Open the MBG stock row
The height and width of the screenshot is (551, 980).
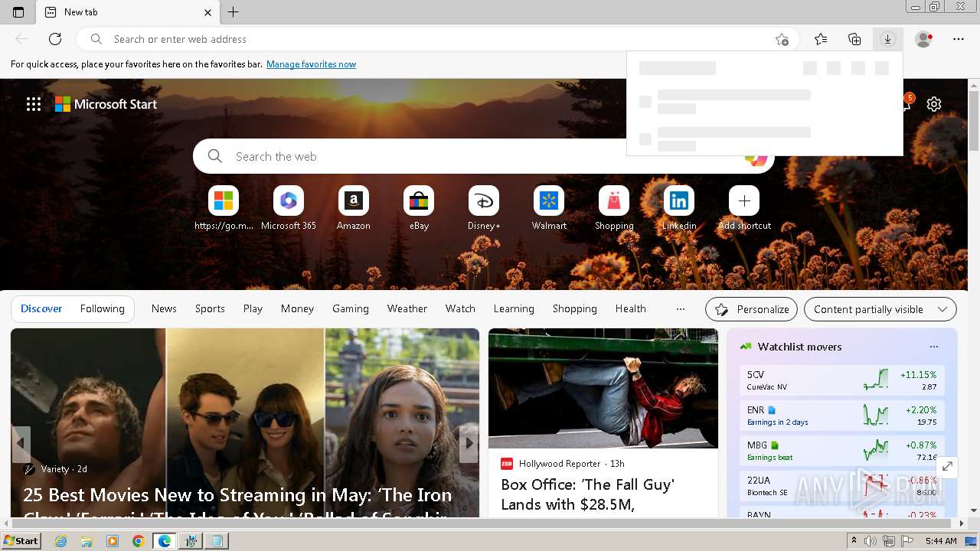(842, 451)
